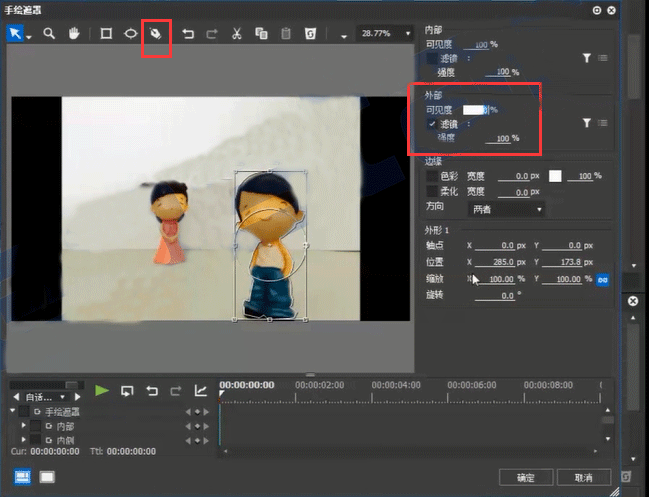Choose the rectangle mask shape tool
Screen dimensions: 649x497
click(105, 33)
